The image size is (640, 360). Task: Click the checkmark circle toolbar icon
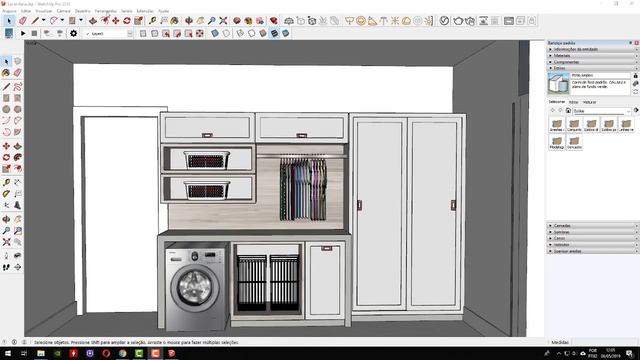444,20
